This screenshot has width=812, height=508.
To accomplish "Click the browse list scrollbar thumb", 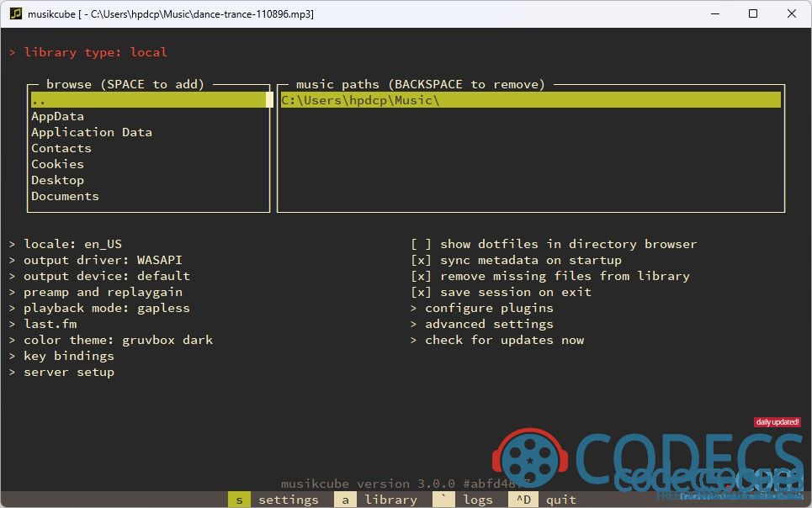I will point(269,100).
